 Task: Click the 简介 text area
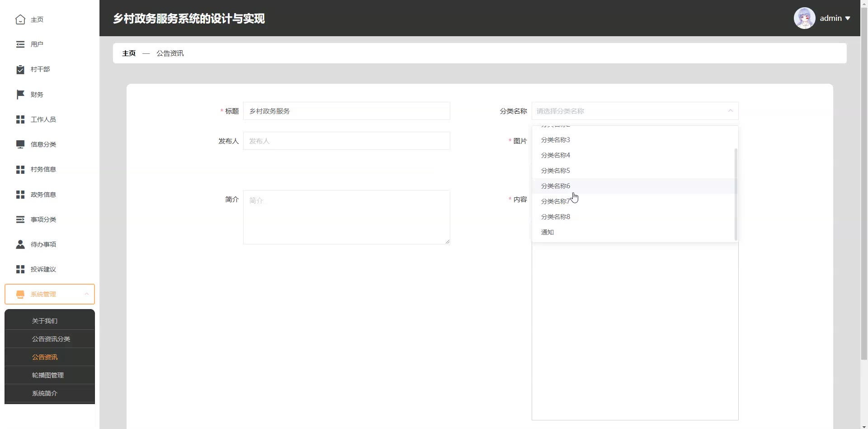tap(346, 217)
